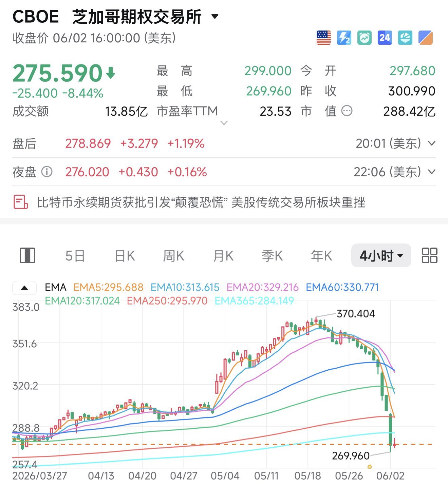Screen dimensions: 448x487
Task: Tap the 最高 value 299.000
Action: [x=268, y=71]
